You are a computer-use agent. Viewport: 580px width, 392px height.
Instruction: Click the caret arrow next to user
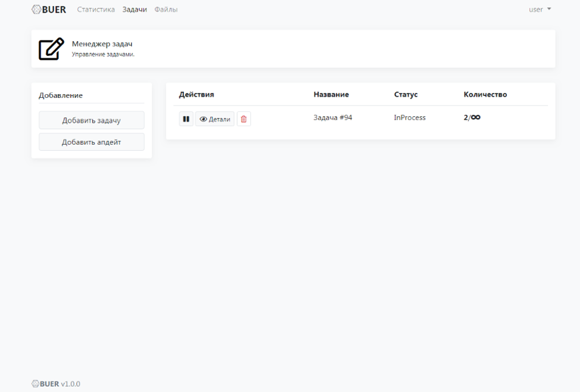tap(549, 9)
